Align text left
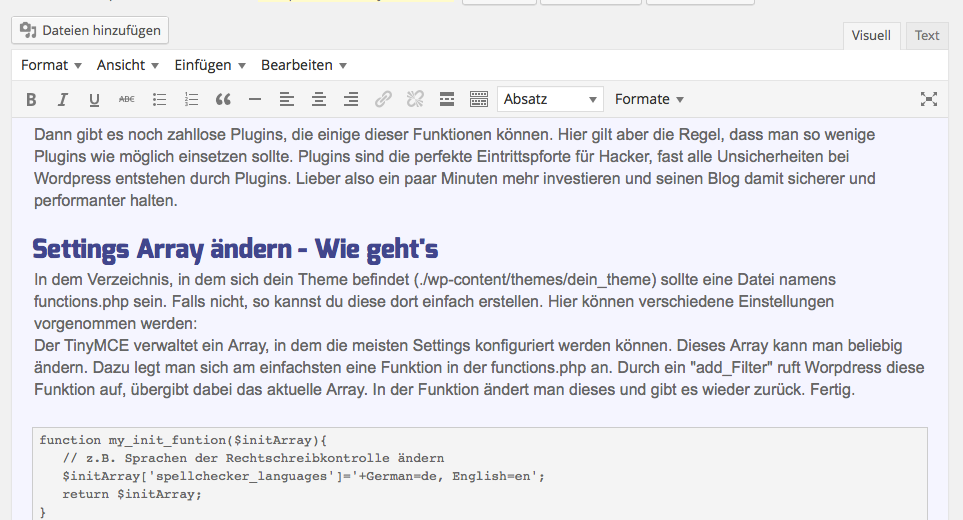This screenshot has width=963, height=520. pyautogui.click(x=287, y=99)
